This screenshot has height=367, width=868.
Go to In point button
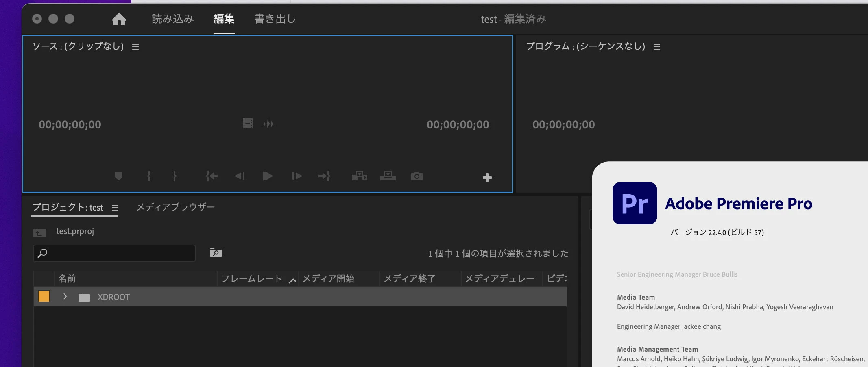tap(212, 176)
